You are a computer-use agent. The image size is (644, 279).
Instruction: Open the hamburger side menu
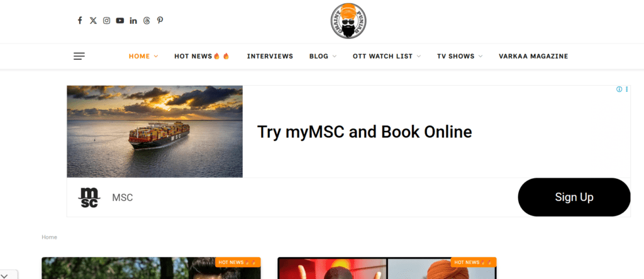[x=79, y=56]
